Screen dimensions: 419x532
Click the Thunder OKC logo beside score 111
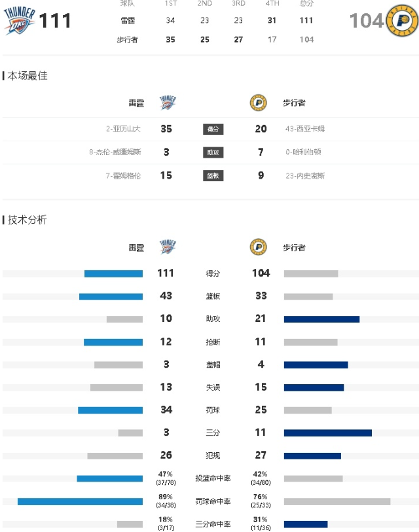20,21
